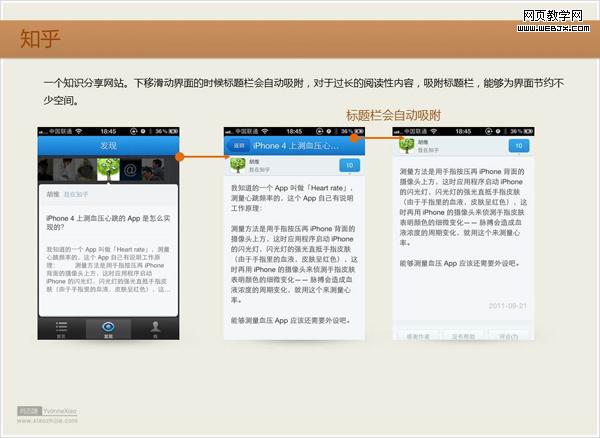
Task: Tap the eye-shaped 发现 tab icon in left phone
Action: (108, 327)
